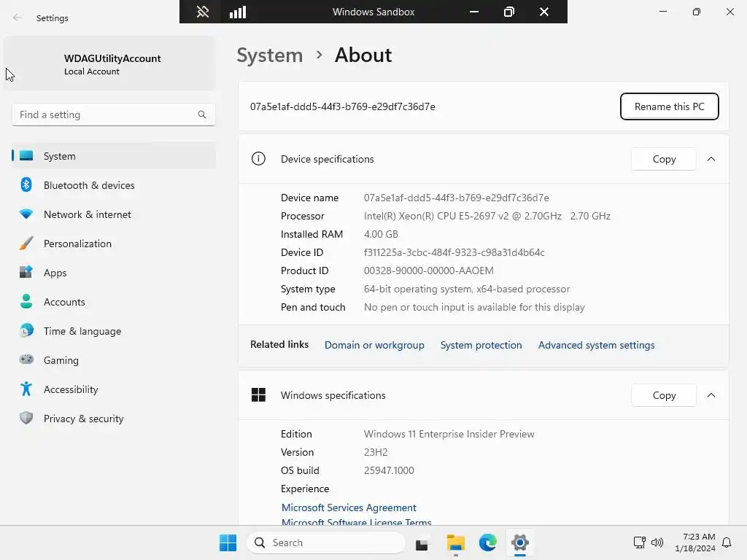Select Device ID value f311225a-3cbc-484f-9323-c98a31d4b64c
The image size is (747, 560).
454,252
